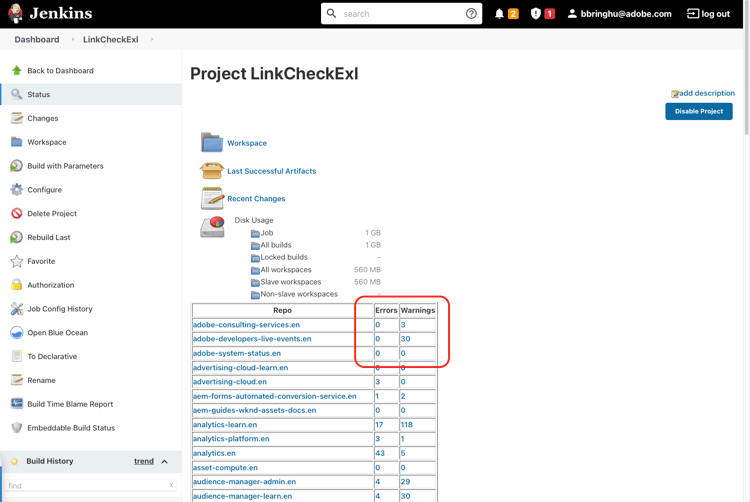This screenshot has width=750, height=502.
Task: Open the Last Successful Artifacts link
Action: [271, 171]
